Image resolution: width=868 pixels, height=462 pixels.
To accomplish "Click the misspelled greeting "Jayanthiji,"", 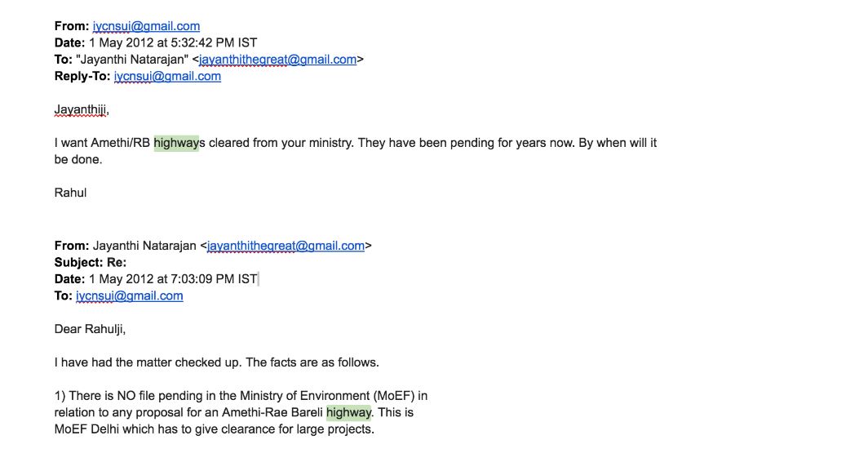I will click(x=82, y=109).
